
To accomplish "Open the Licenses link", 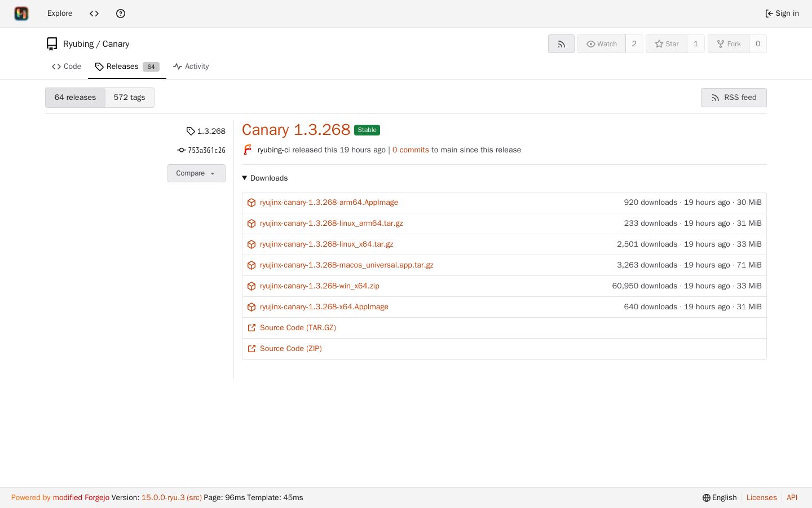I will click(x=761, y=498).
